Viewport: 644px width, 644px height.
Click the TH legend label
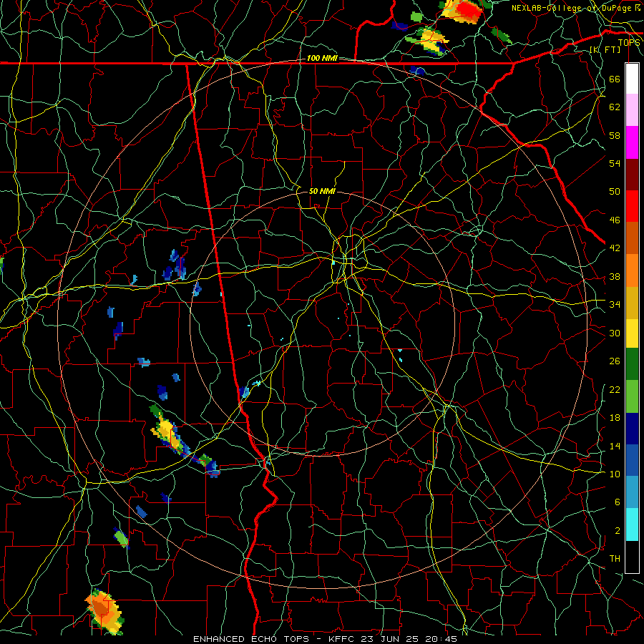click(x=615, y=559)
